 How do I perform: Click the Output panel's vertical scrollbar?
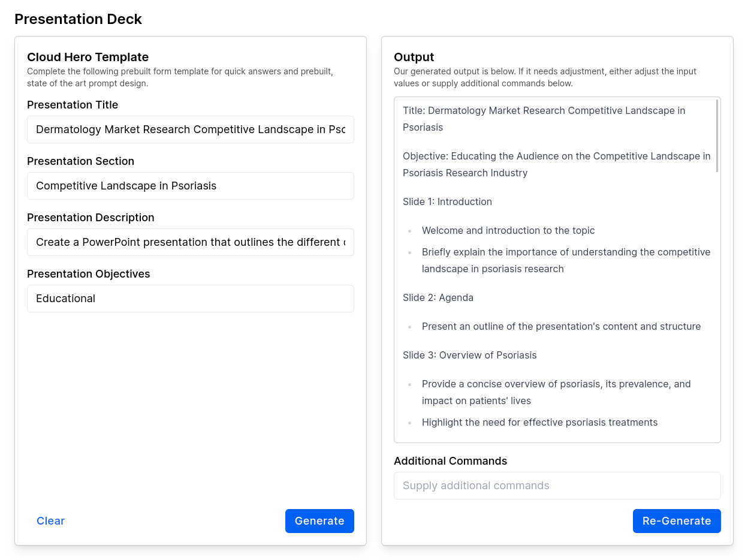point(716,137)
